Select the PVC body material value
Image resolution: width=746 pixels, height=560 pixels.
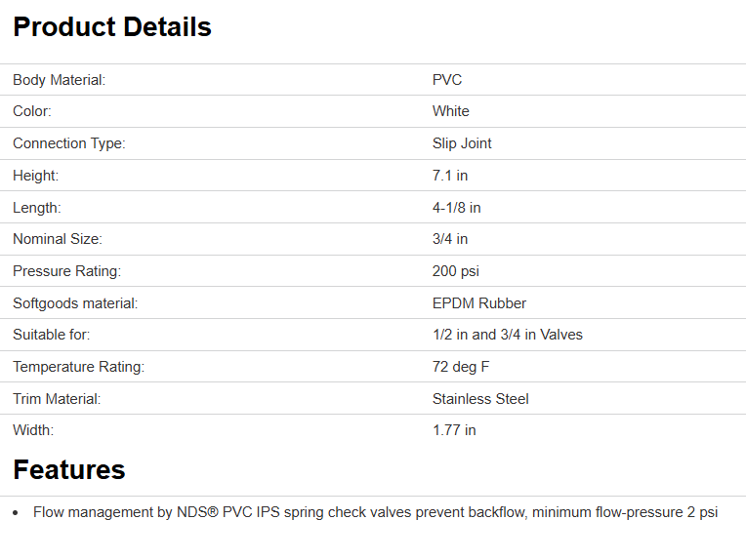pyautogui.click(x=447, y=80)
